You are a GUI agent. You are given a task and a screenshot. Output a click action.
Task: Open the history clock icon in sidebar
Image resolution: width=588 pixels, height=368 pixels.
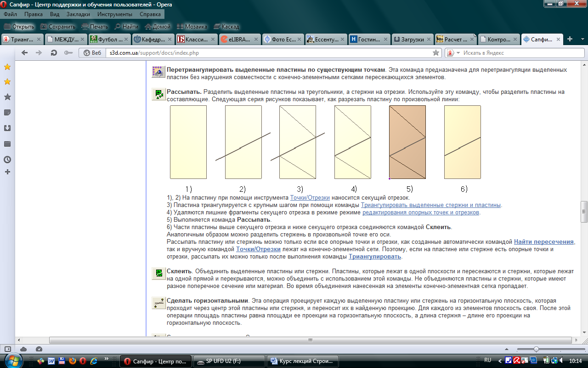pyautogui.click(x=7, y=160)
